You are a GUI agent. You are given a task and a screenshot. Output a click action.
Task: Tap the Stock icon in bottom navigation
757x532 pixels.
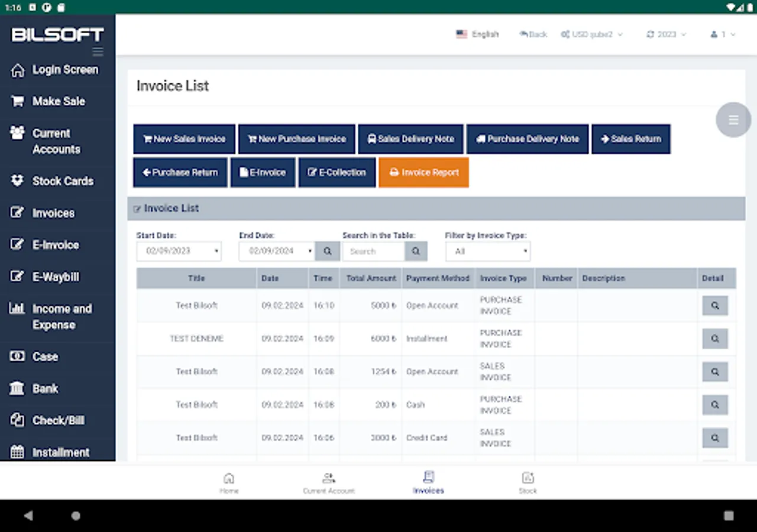(528, 482)
